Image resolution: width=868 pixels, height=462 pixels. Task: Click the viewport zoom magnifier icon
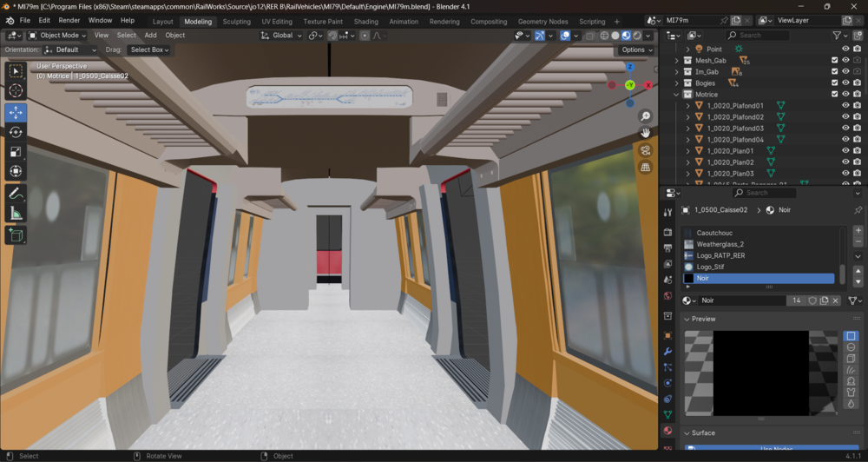[646, 115]
